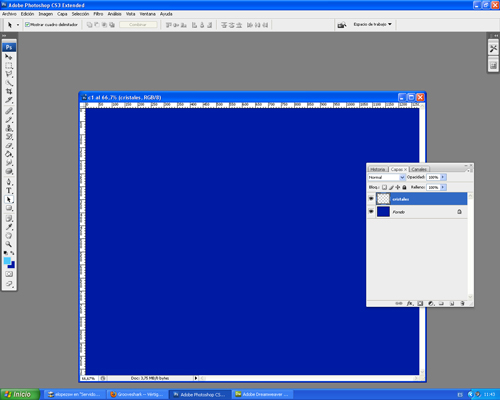Open the Inicio start button
The height and width of the screenshot is (400, 500).
pos(19,394)
